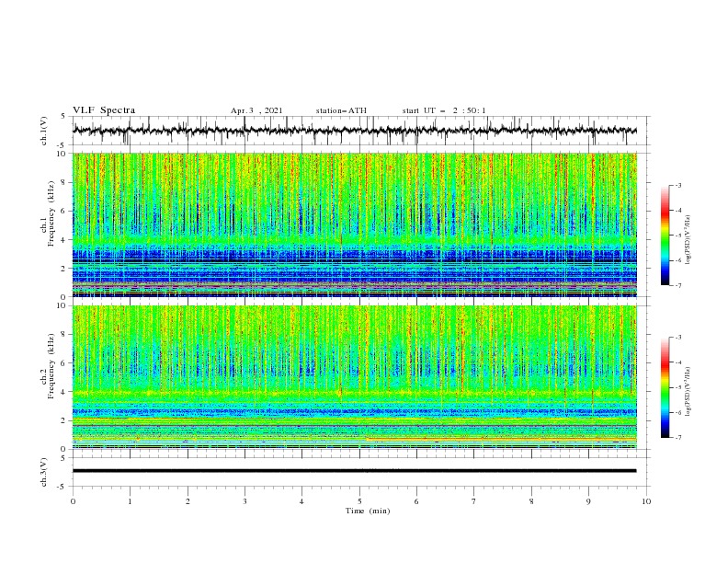Click the ch.1 "Frequency (kHz)" axis label

pyautogui.click(x=51, y=213)
